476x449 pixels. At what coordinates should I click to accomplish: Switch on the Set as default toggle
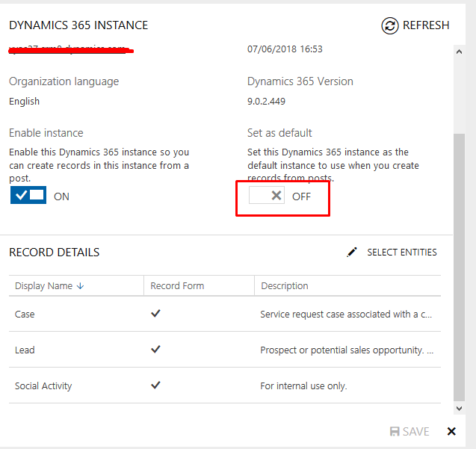click(267, 195)
